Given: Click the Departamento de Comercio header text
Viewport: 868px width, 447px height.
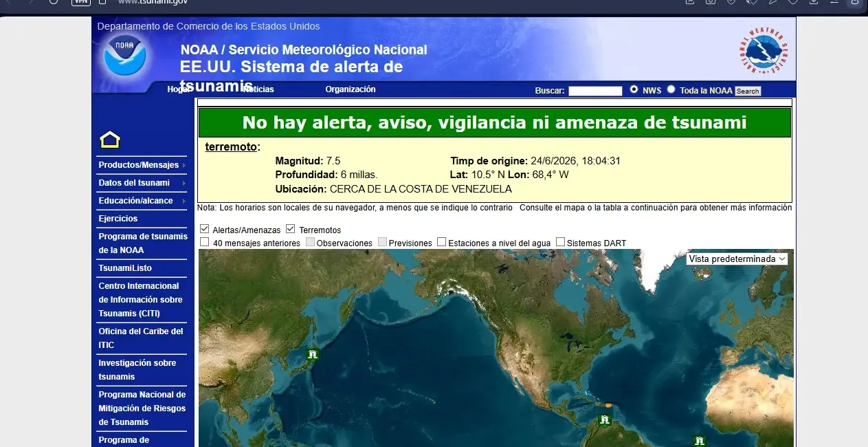Looking at the screenshot, I should (208, 26).
